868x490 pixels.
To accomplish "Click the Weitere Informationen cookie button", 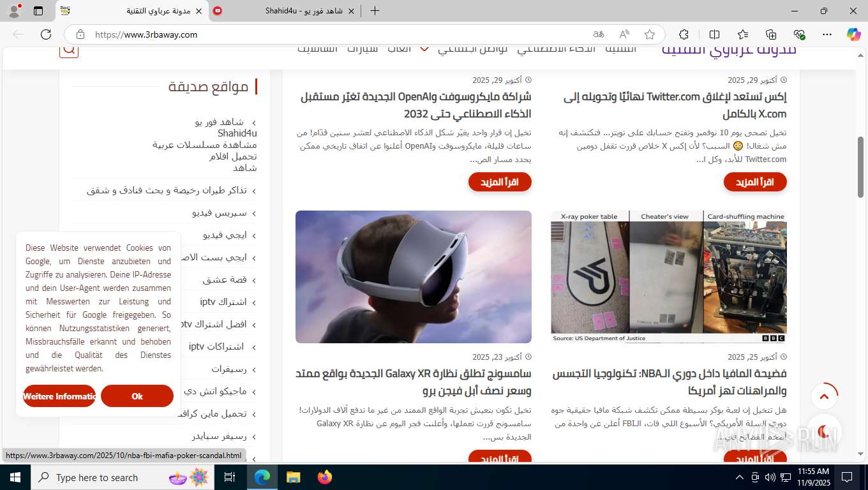I will (x=59, y=396).
